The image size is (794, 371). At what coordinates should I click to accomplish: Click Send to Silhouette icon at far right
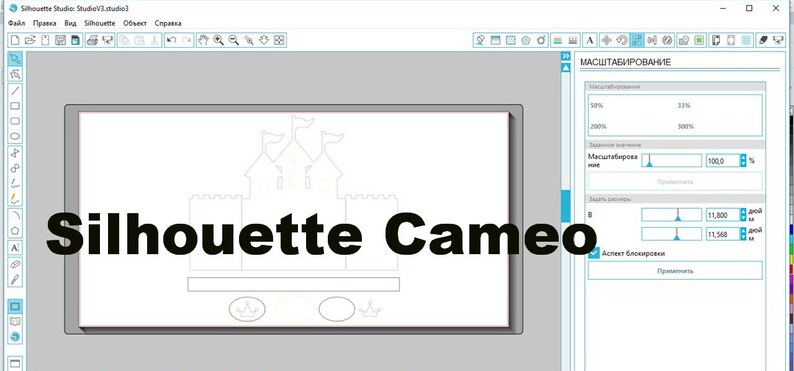779,40
